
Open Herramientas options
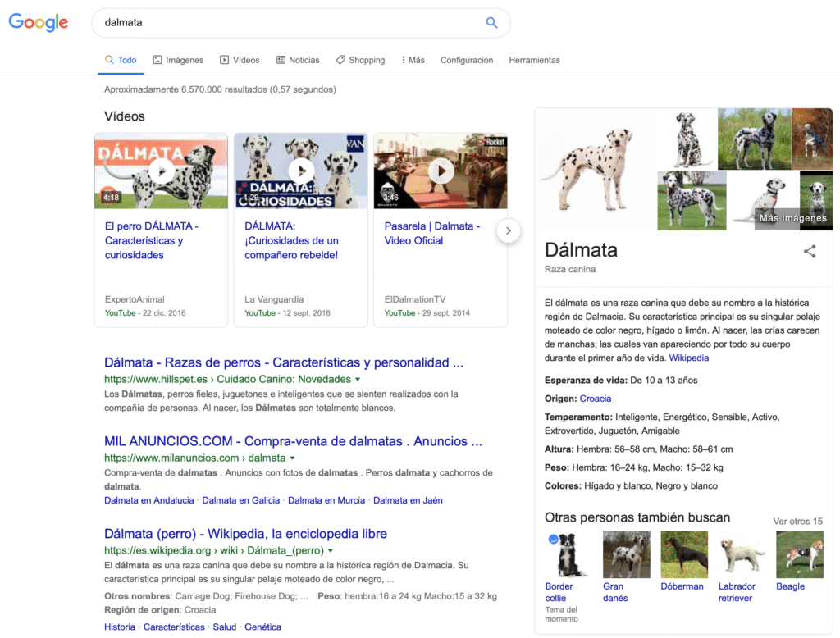[x=534, y=60]
